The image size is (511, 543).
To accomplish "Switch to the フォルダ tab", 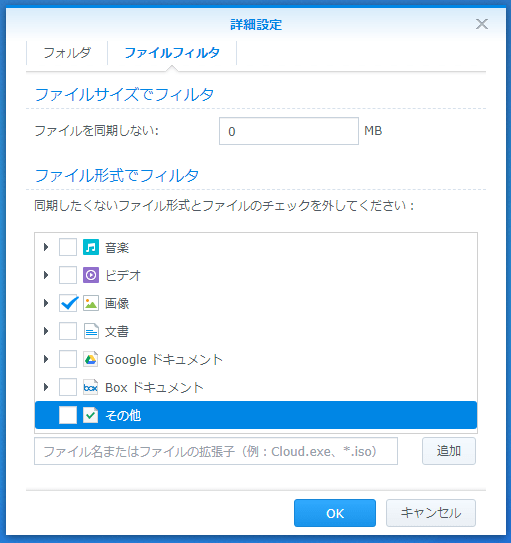I will (x=67, y=53).
